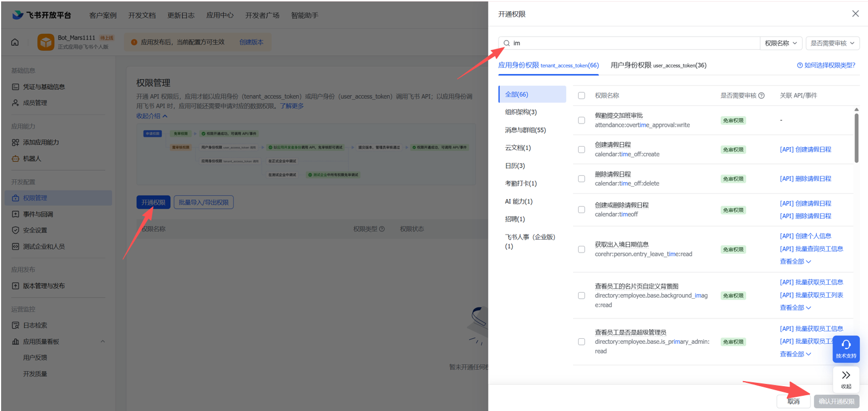The image size is (868, 411).
Task: Toggle the select-all checkbox in permission header
Action: [581, 95]
